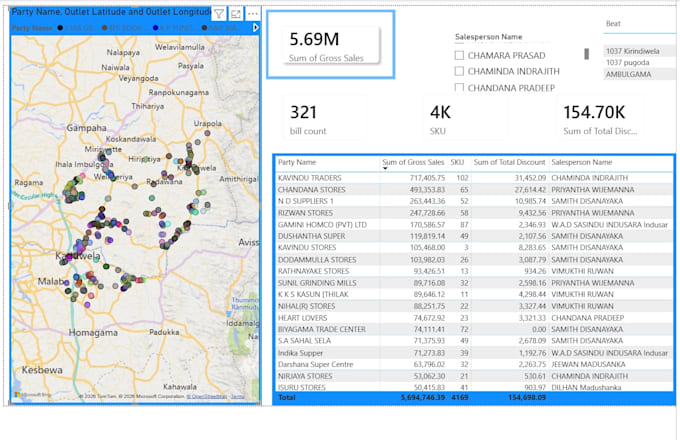Image resolution: width=680 pixels, height=440 pixels.
Task: Click the 493,353.83 gross sales value
Action: pyautogui.click(x=427, y=189)
